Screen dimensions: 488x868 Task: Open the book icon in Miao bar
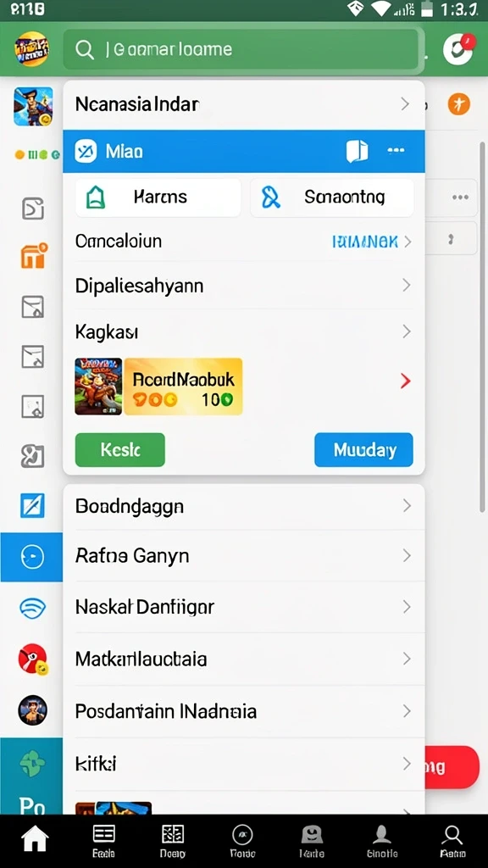coord(357,151)
